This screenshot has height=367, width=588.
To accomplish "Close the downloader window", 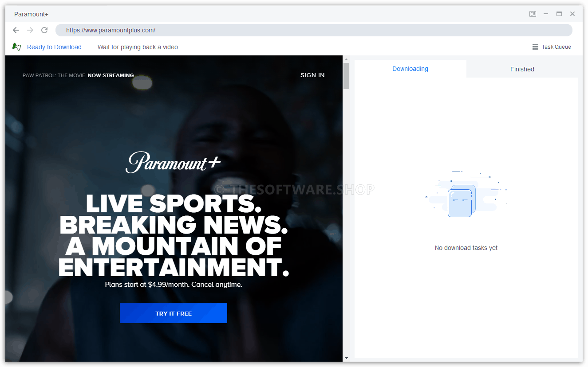I will point(572,14).
